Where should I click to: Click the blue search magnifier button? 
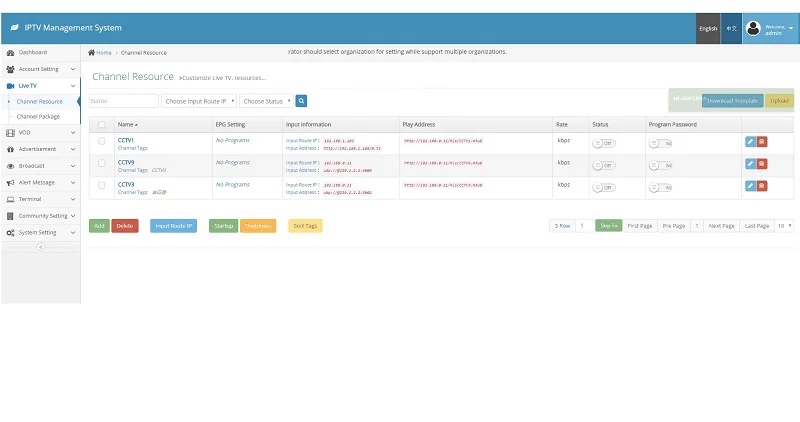pyautogui.click(x=302, y=101)
